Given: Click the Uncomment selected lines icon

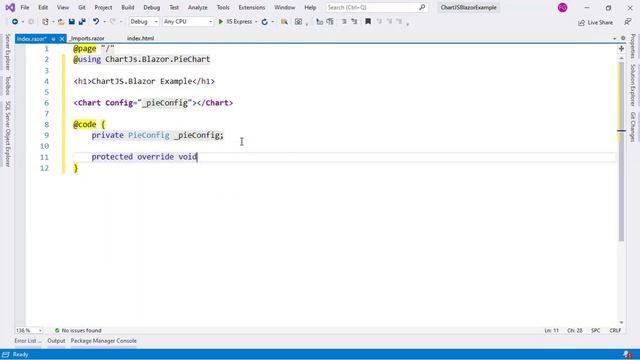Looking at the screenshot, I should pos(330,22).
